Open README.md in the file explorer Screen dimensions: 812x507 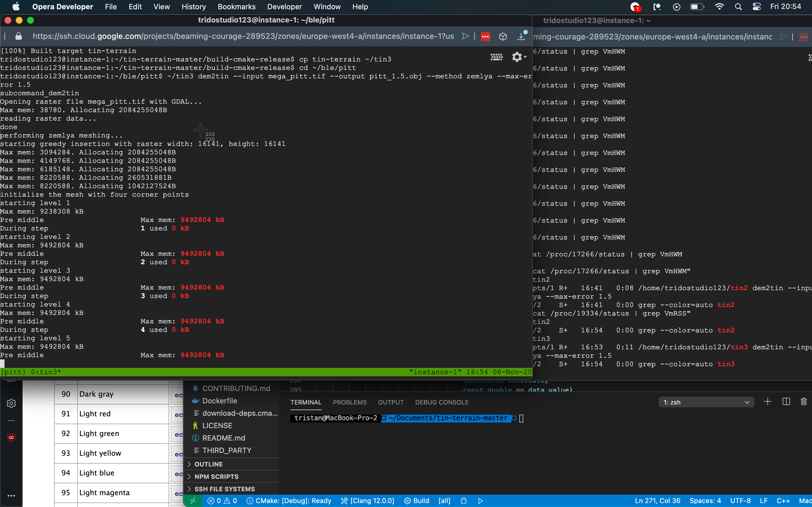coord(224,438)
